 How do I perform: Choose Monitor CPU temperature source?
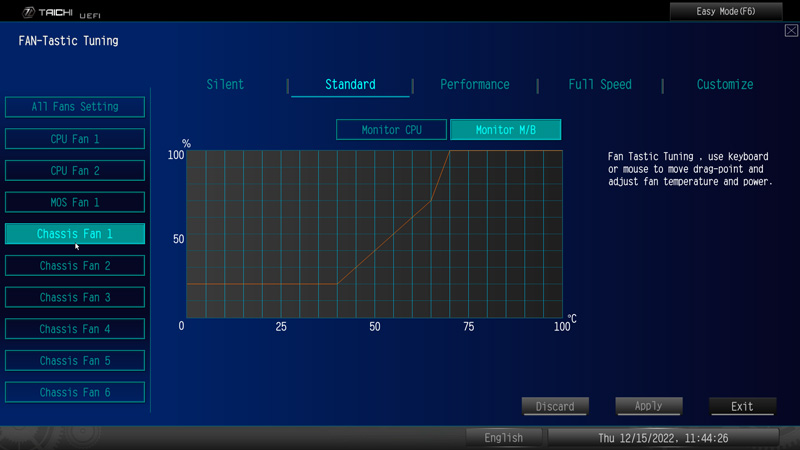(391, 130)
